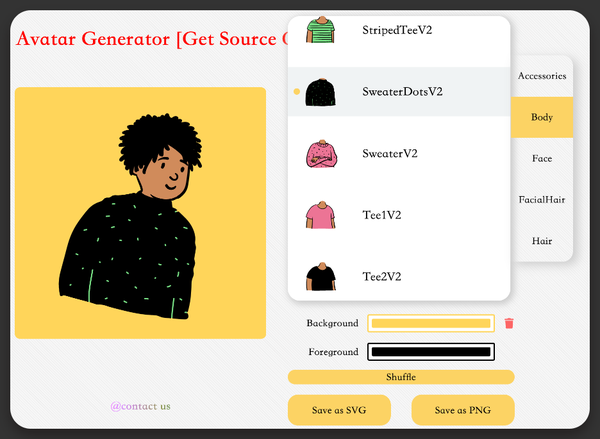Save the avatar as PNG
Viewport: 600px width, 439px height.
tap(463, 410)
